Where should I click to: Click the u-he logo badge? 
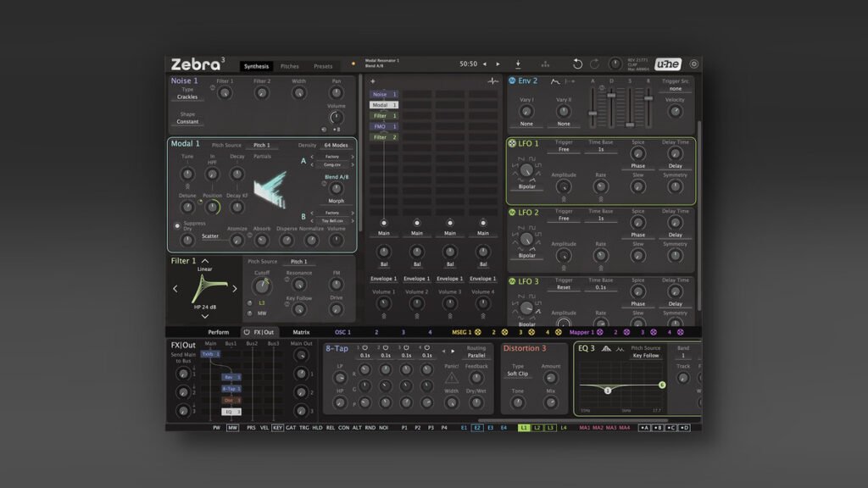668,64
